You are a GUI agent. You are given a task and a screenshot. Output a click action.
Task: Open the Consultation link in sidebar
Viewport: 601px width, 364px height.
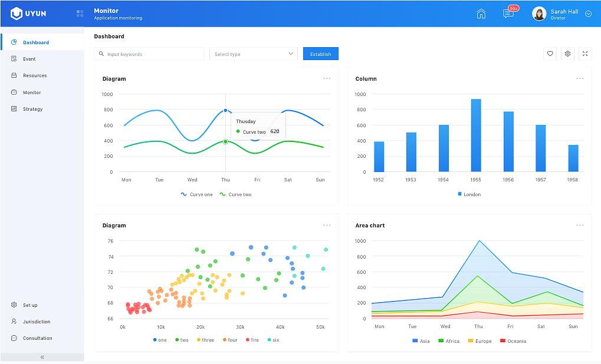(37, 338)
